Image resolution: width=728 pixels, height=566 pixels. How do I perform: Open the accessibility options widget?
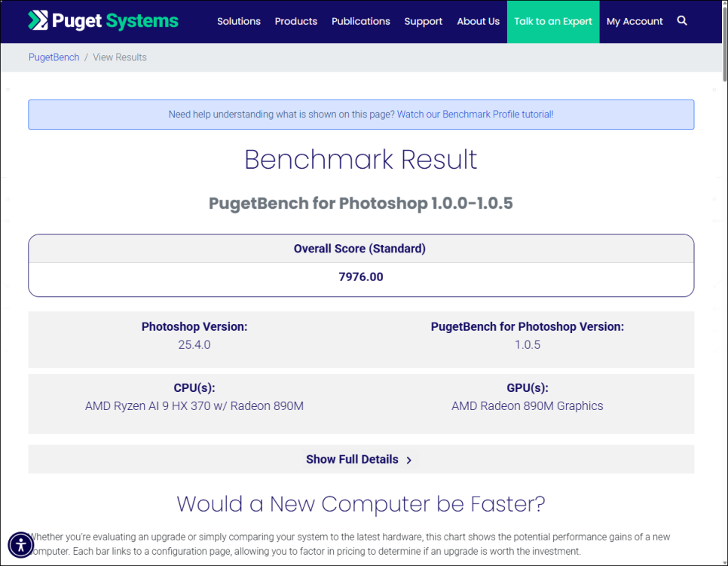(21, 544)
